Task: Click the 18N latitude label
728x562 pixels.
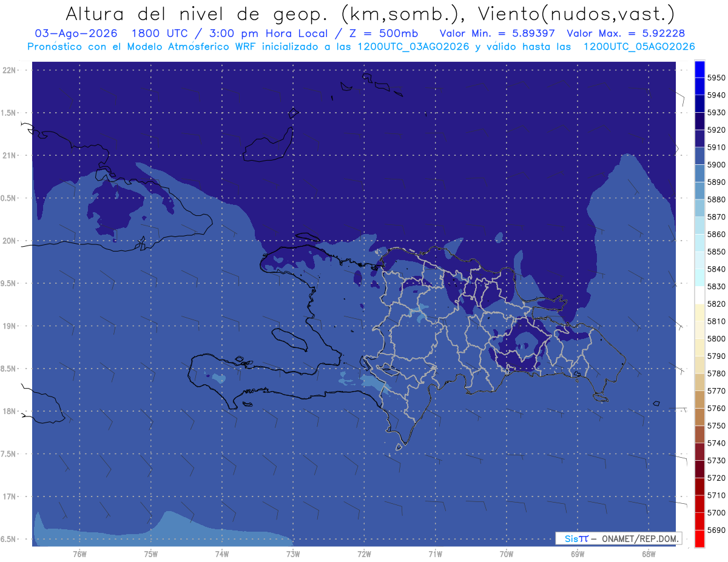Action: (10, 412)
